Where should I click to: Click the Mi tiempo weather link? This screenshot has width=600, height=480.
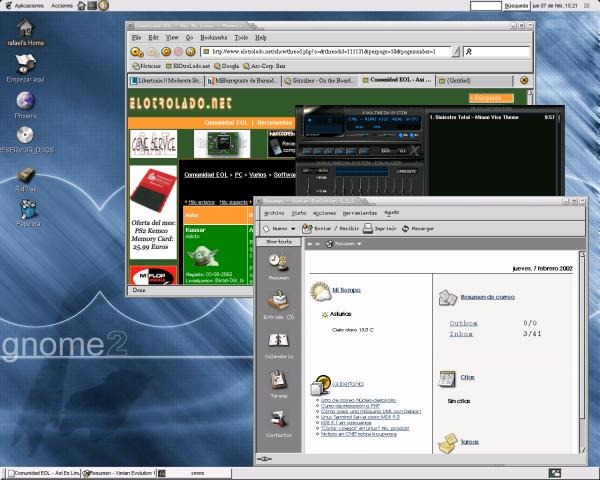click(x=346, y=289)
